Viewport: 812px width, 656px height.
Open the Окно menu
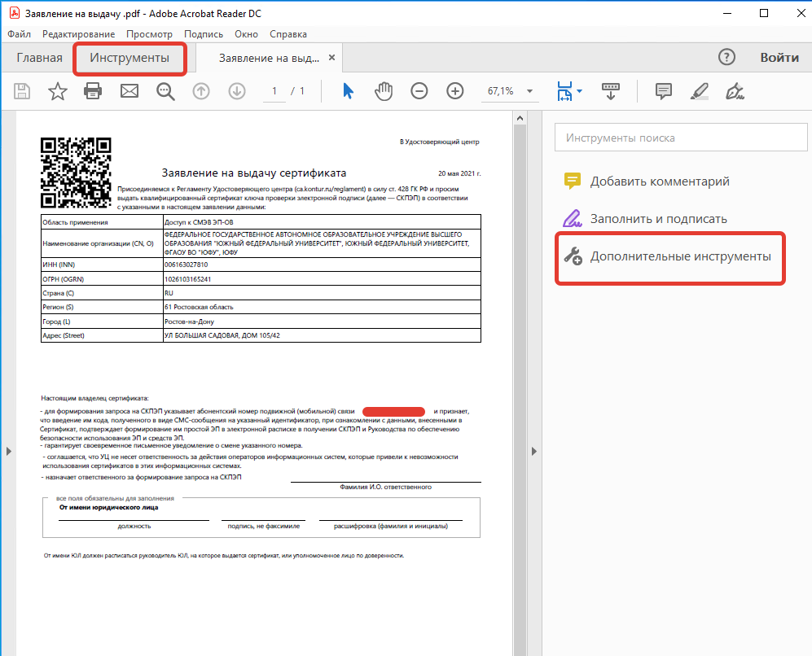[x=246, y=34]
